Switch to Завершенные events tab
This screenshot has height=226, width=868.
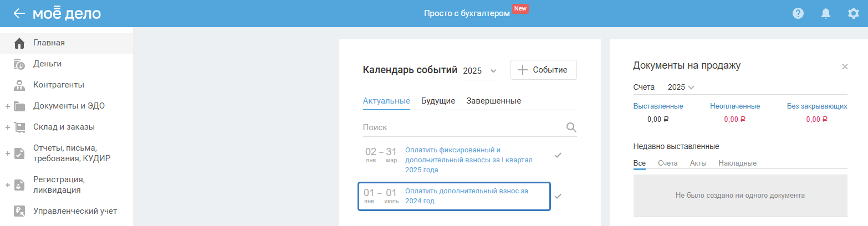point(493,101)
